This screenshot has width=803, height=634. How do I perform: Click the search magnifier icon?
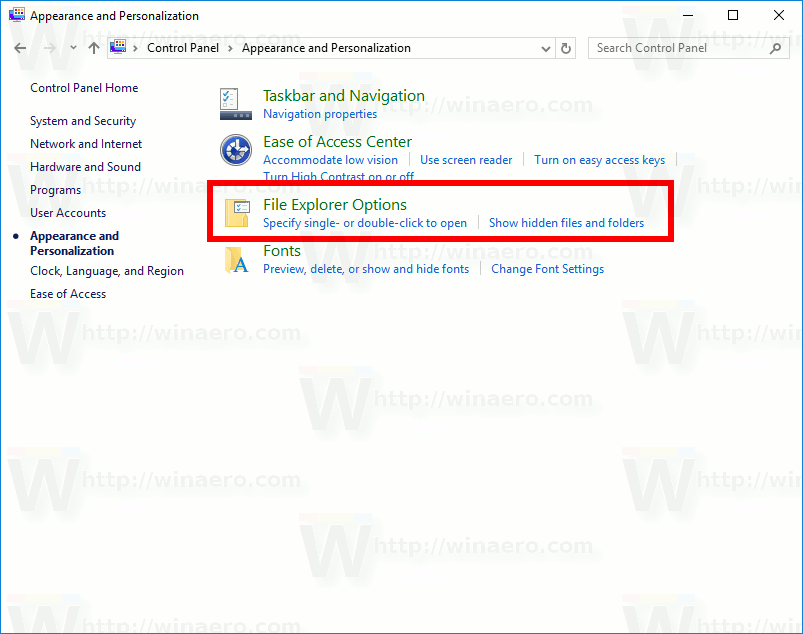click(775, 47)
